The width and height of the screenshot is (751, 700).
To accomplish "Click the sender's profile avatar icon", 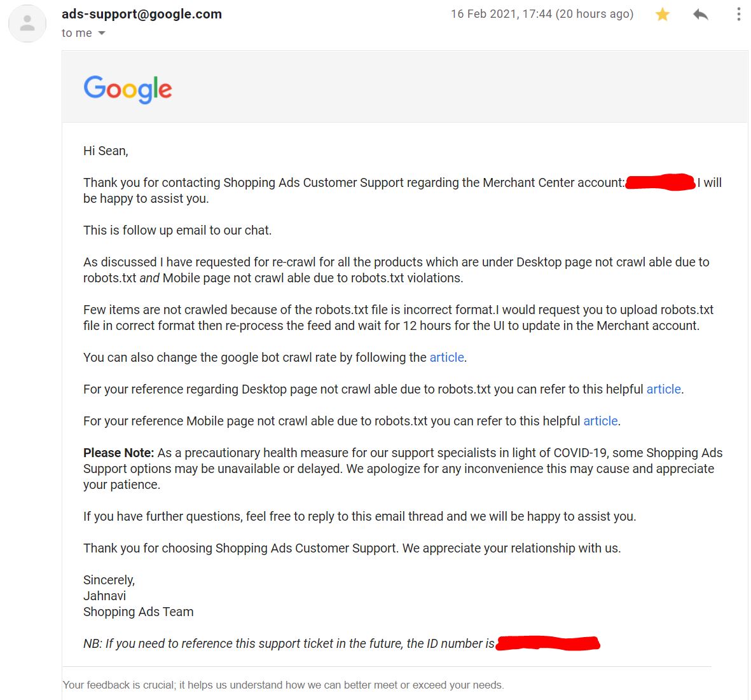I will [27, 23].
